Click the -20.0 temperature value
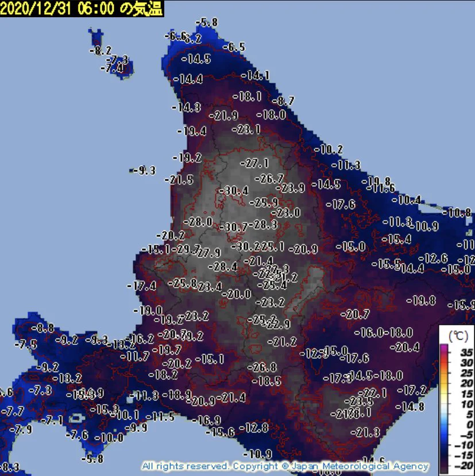The image size is (475, 476). tap(237, 294)
